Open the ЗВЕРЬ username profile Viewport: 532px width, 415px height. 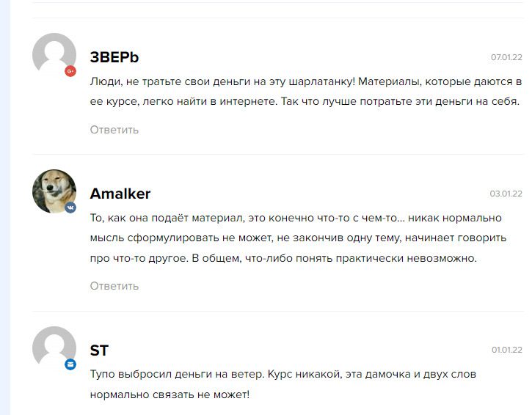pyautogui.click(x=114, y=57)
